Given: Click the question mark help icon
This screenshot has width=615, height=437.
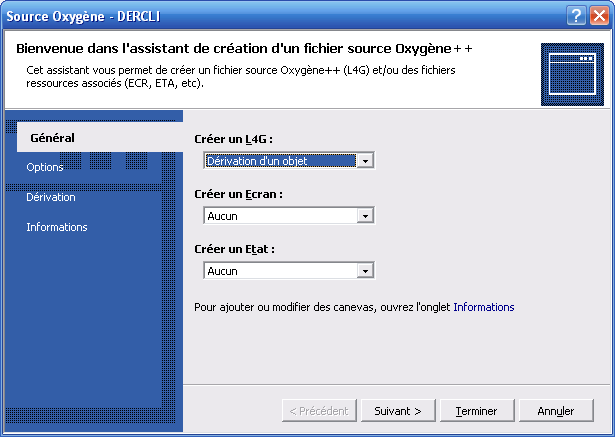Looking at the screenshot, I should pyautogui.click(x=576, y=16).
